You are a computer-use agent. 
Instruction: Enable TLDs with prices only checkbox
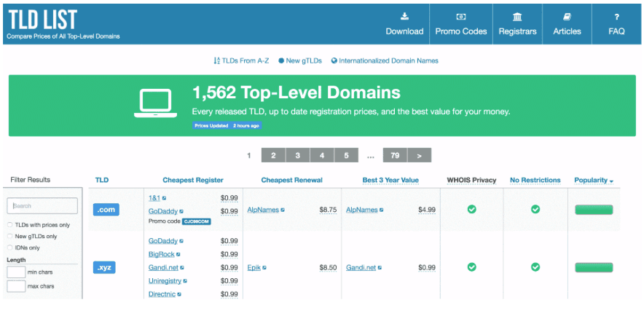tap(9, 225)
